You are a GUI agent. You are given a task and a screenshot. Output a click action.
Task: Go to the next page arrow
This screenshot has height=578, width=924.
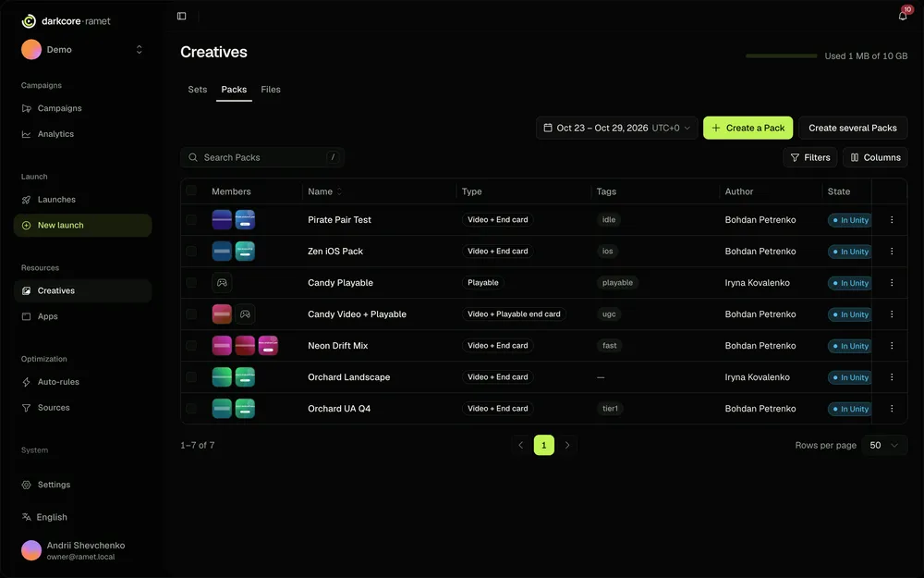click(x=567, y=446)
